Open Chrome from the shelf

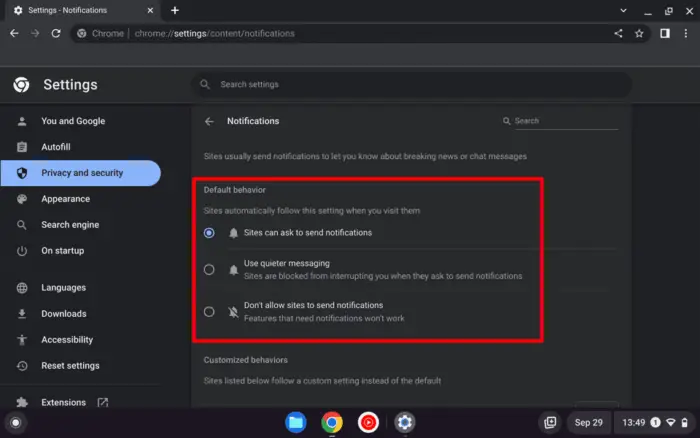click(x=332, y=422)
